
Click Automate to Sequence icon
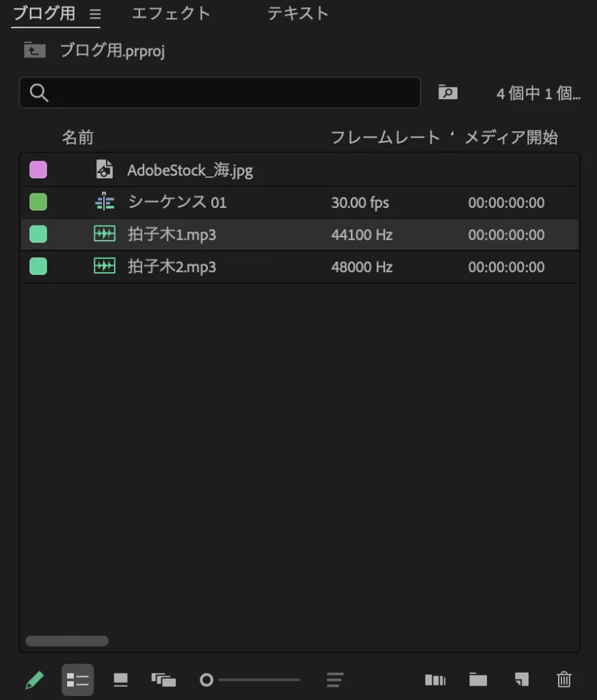coord(435,680)
